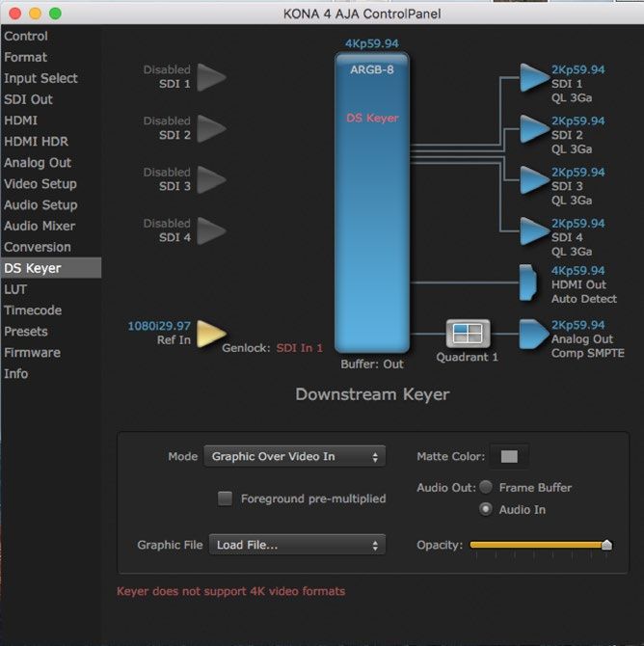Image resolution: width=644 pixels, height=646 pixels.
Task: Click the HDMI Out Auto Detect text
Action: click(584, 299)
